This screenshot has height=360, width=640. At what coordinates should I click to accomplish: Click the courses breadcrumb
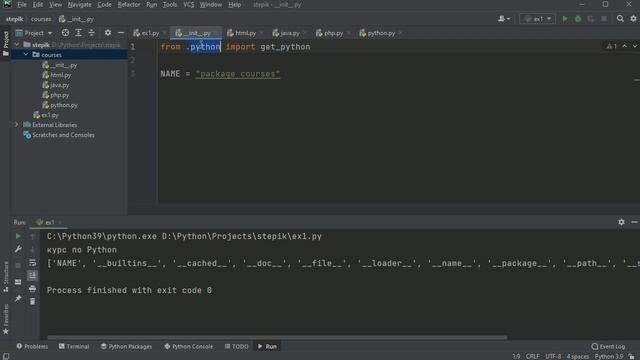pyautogui.click(x=41, y=19)
